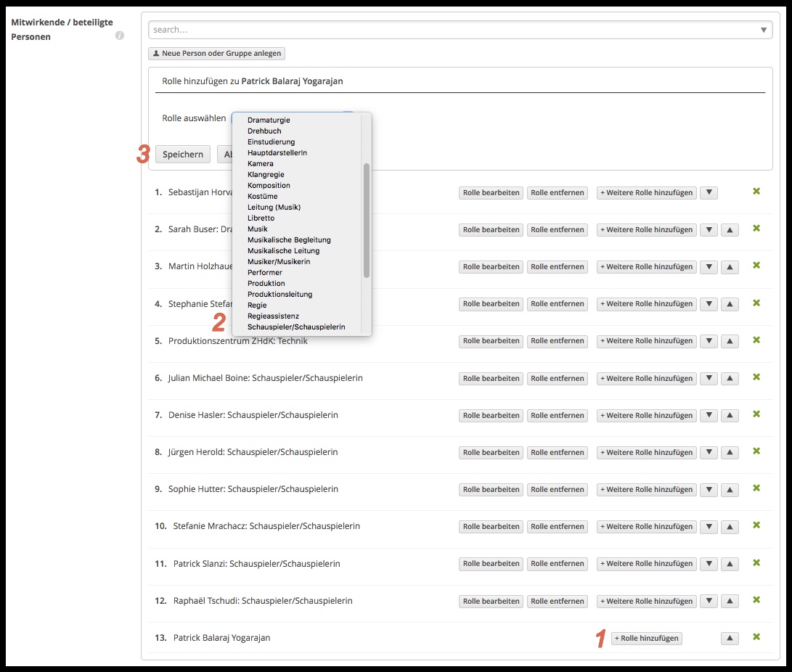Image resolution: width=792 pixels, height=672 pixels.
Task: Click Speichern to save the role
Action: tap(182, 155)
